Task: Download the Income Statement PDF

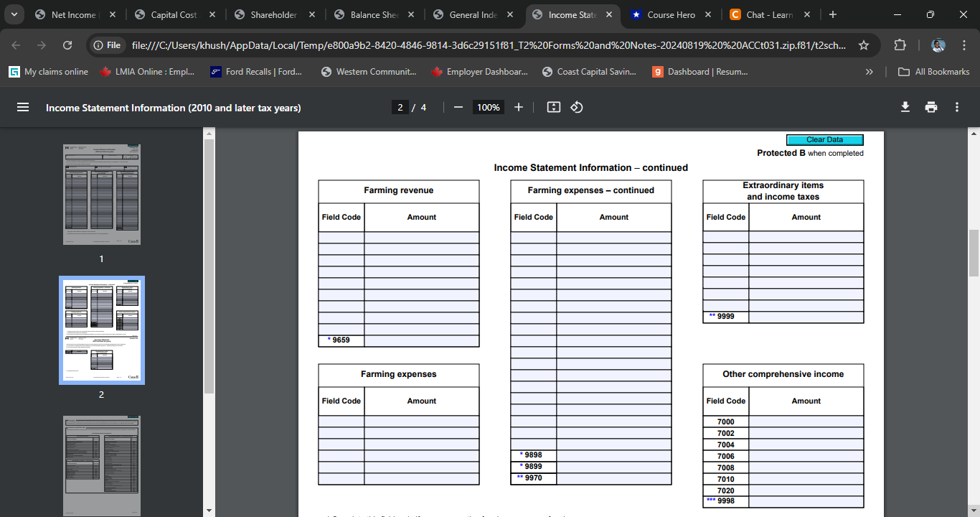Action: (905, 107)
